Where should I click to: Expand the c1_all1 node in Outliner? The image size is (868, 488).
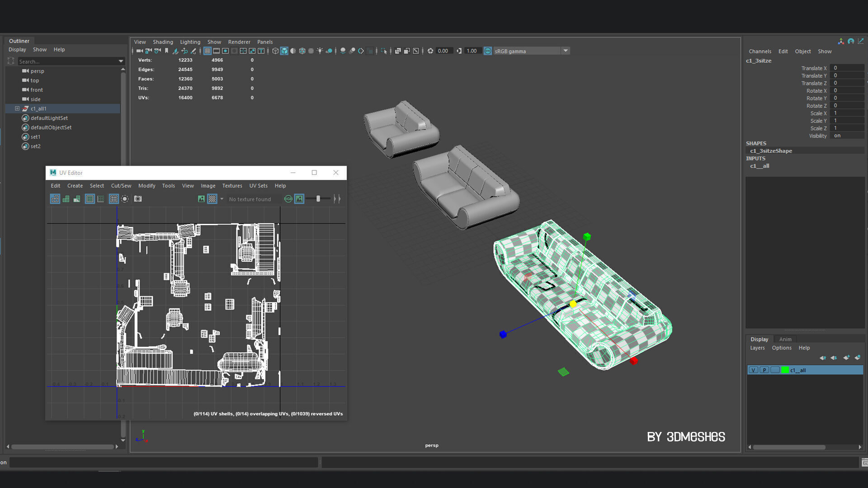[17, 108]
